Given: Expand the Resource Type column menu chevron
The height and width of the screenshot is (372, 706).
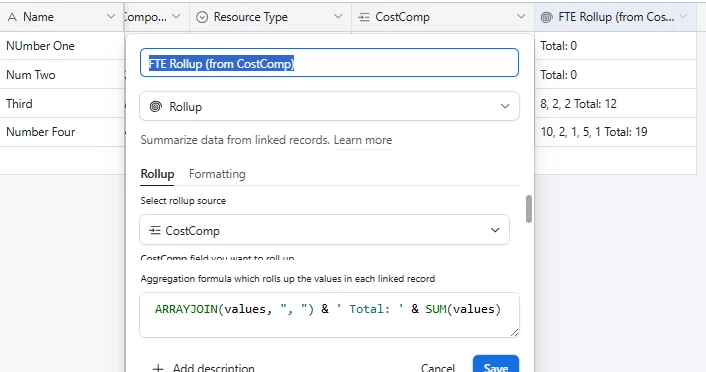Looking at the screenshot, I should pyautogui.click(x=338, y=17).
